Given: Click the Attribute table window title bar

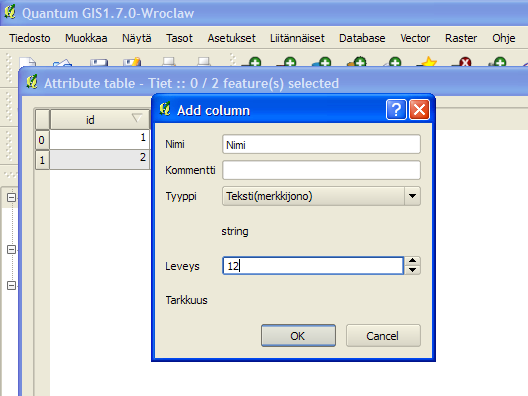Looking at the screenshot, I should pos(273,83).
